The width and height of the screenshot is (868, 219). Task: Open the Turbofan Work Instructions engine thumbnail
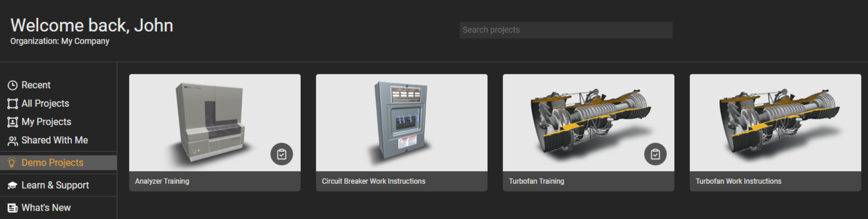click(775, 122)
